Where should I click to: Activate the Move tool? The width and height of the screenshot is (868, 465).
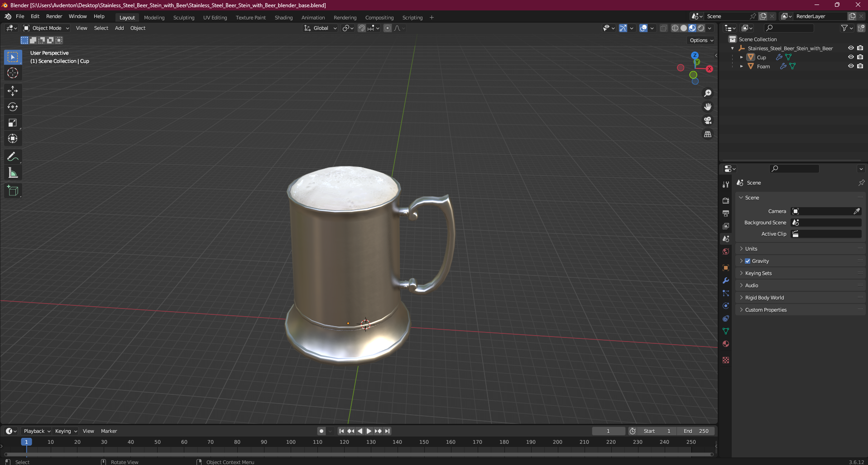[x=13, y=91]
